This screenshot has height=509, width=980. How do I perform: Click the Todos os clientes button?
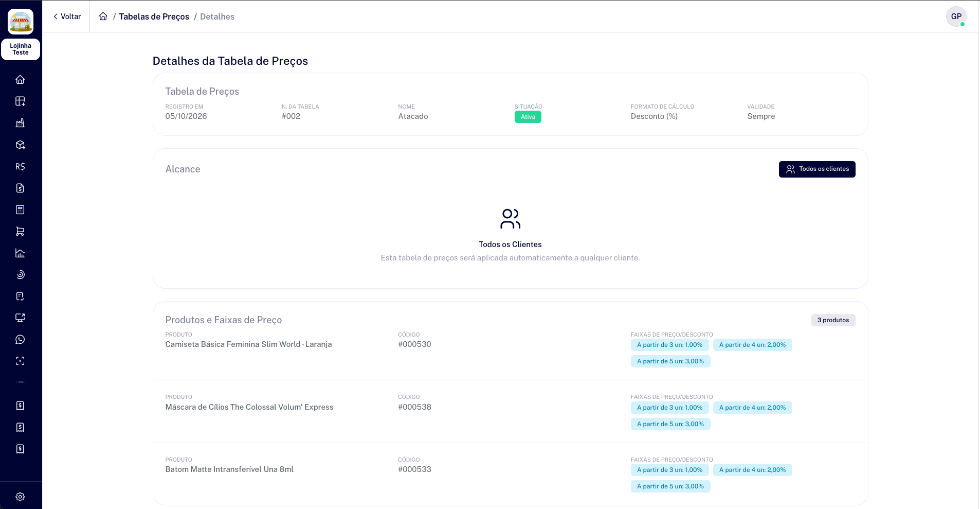point(817,169)
